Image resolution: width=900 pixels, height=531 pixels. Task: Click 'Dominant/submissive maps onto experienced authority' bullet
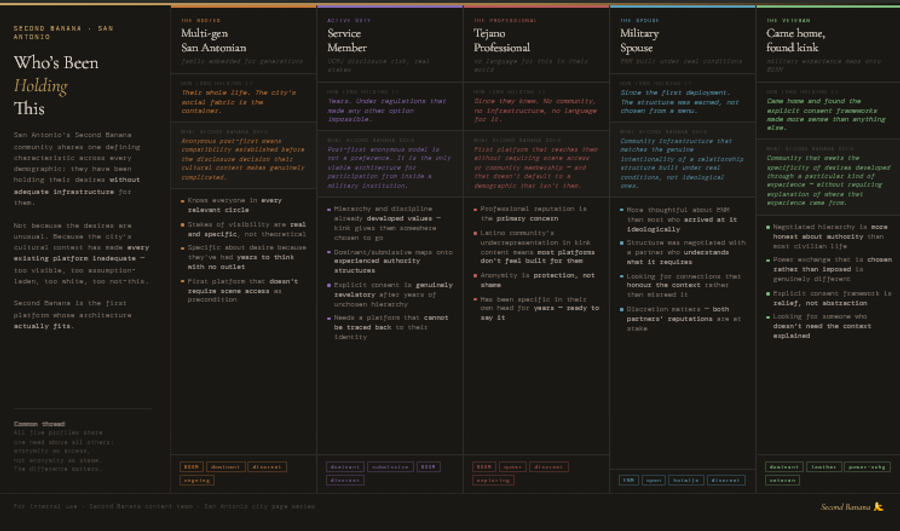click(x=390, y=261)
